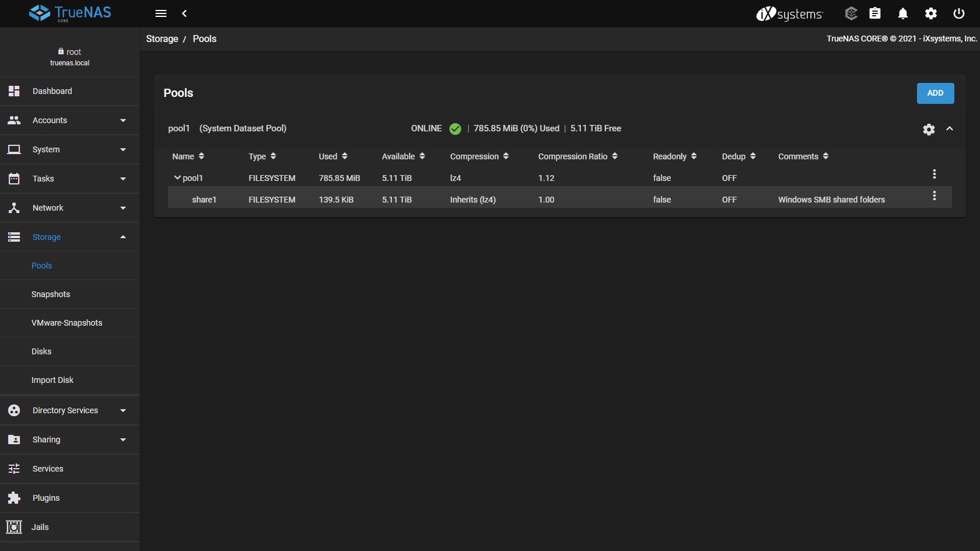
Task: Click the Accounts sidebar icon
Action: [x=14, y=120]
